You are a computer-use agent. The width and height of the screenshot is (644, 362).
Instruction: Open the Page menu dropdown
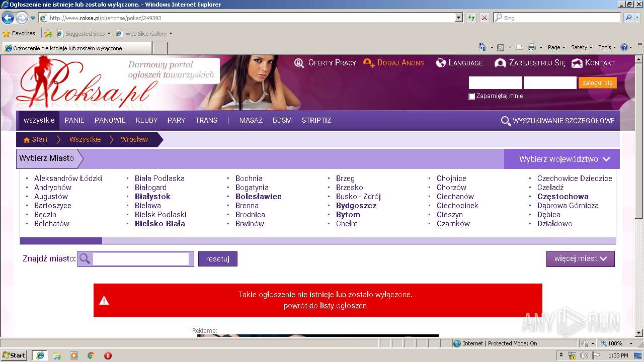coord(556,47)
